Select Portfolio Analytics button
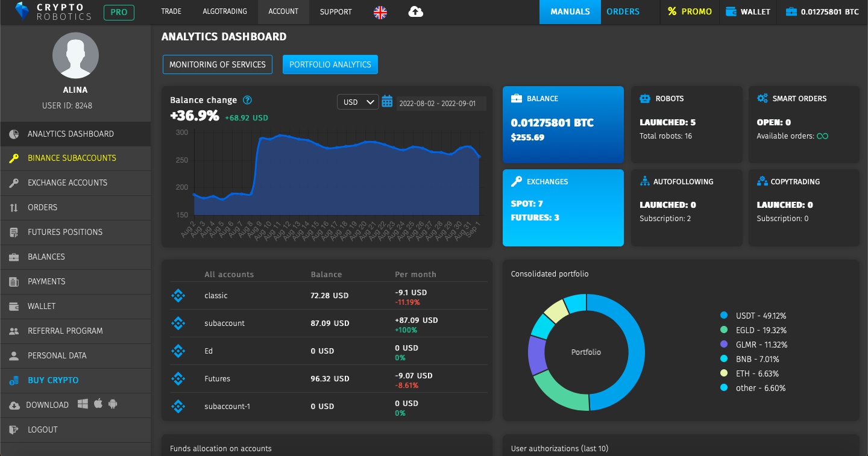Screen dimensions: 868x456 [330, 64]
